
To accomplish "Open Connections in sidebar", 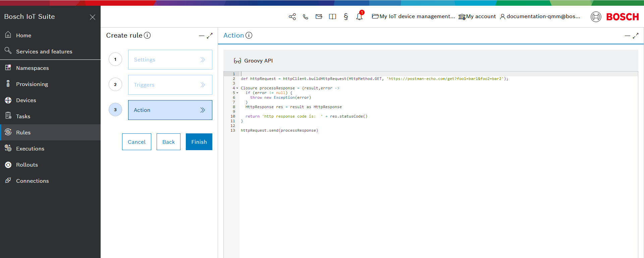I will coord(50,181).
